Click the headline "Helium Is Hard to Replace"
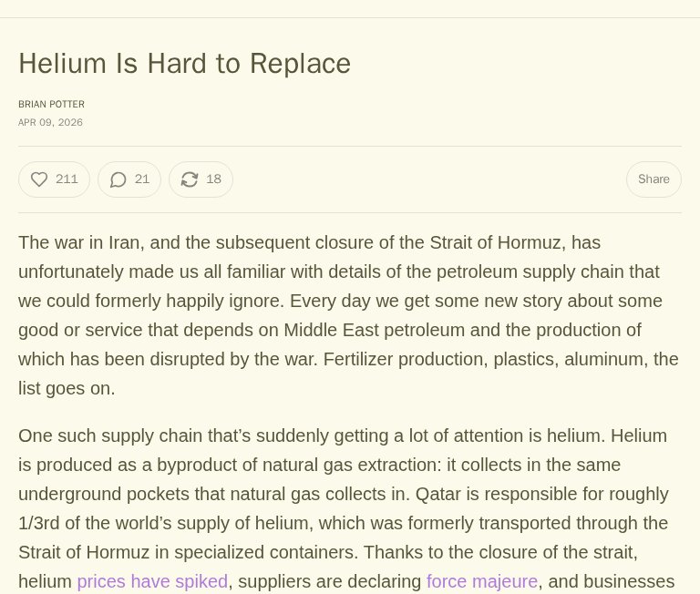 pos(184,64)
